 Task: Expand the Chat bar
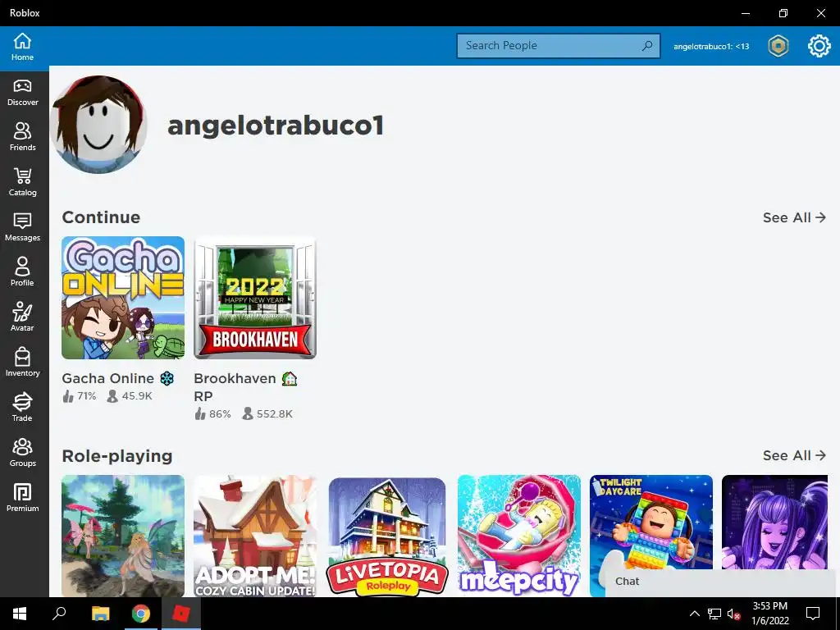[x=721, y=582]
